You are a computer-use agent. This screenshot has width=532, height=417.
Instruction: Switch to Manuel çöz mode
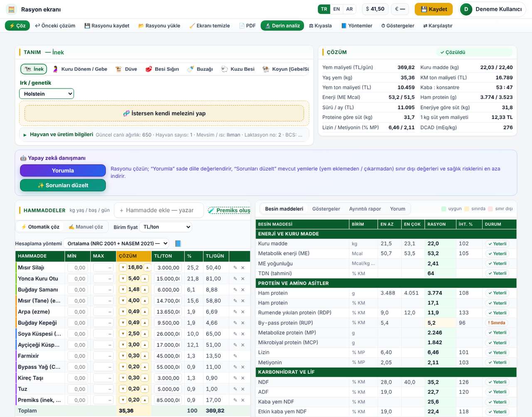click(x=86, y=227)
